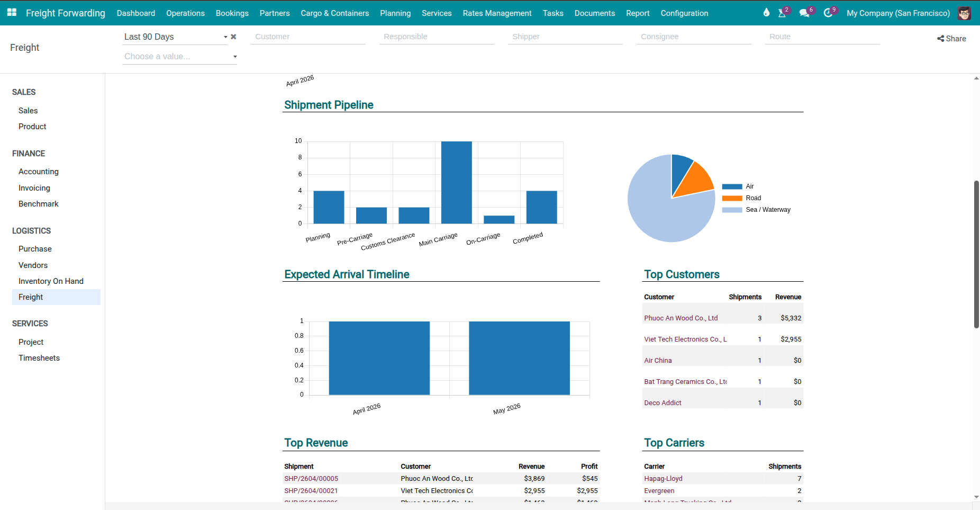Open shipment SHP/2604/00005 in Top Revenue
The height and width of the screenshot is (510, 980).
click(311, 478)
